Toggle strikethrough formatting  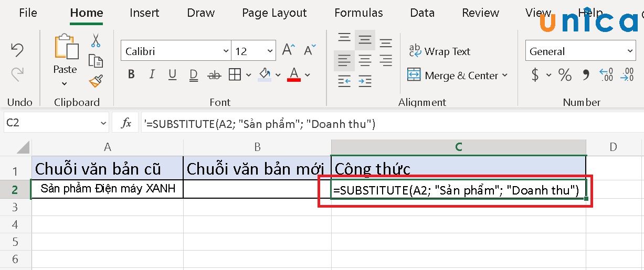coord(214,75)
